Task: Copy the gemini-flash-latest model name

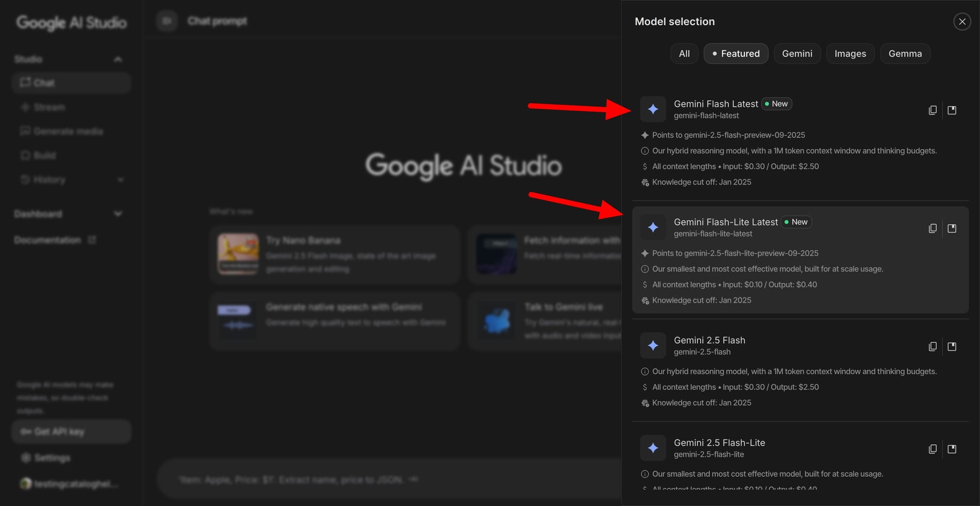Action: 932,110
